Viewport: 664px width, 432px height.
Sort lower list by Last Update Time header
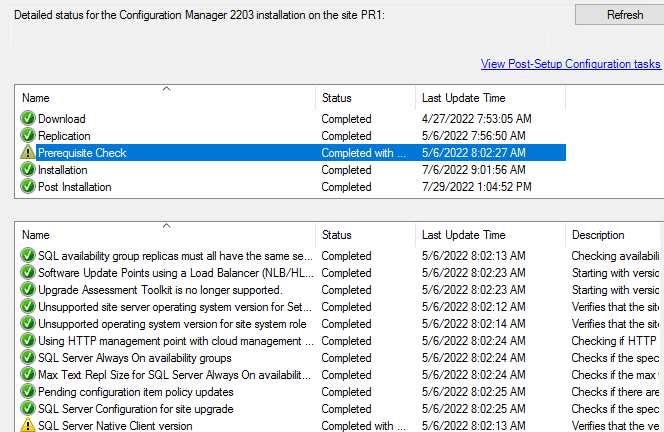coord(490,235)
